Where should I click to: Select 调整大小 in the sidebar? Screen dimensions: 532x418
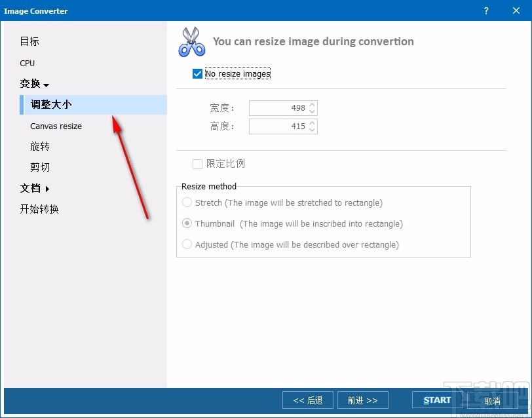(x=93, y=105)
